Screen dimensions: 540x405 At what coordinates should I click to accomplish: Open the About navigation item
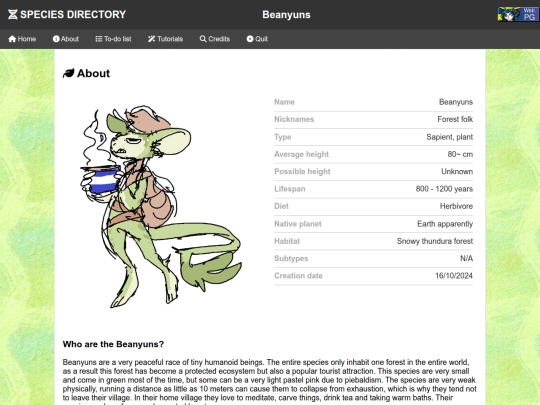[66, 39]
